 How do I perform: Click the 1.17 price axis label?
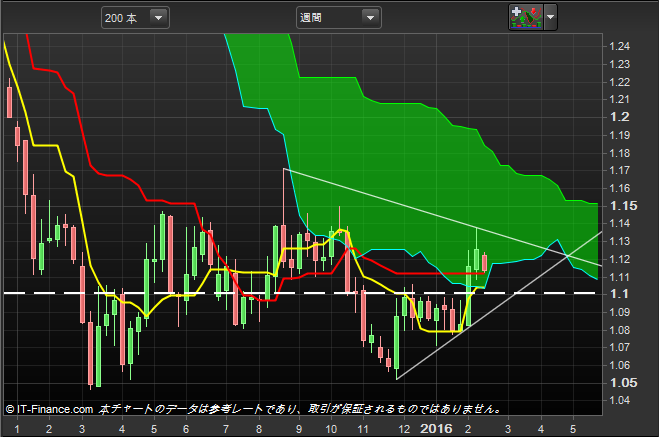tap(620, 170)
